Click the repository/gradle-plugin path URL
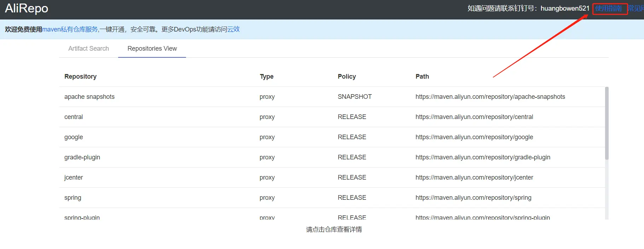This screenshot has width=644, height=249. point(483,157)
